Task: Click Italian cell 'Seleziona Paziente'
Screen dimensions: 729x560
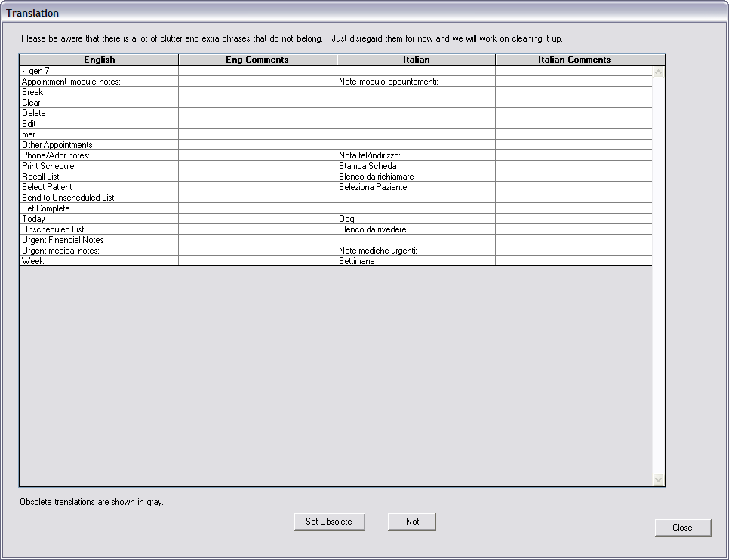Action: [416, 187]
